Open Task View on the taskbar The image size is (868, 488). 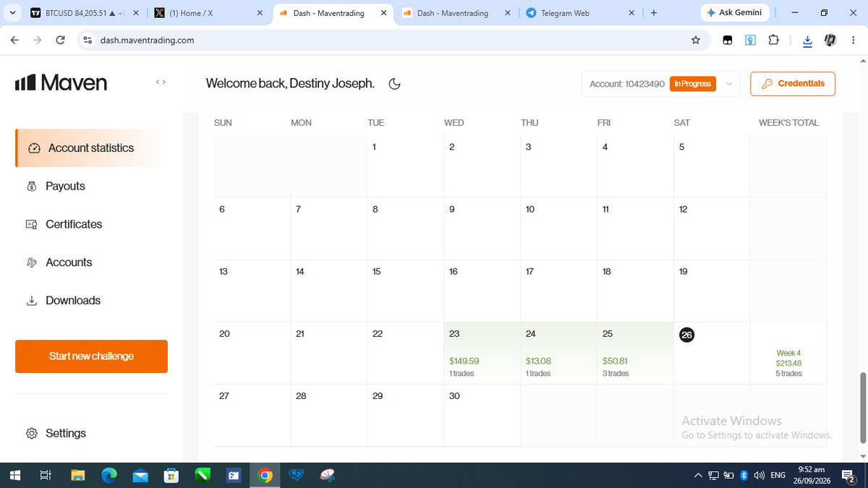[45, 476]
